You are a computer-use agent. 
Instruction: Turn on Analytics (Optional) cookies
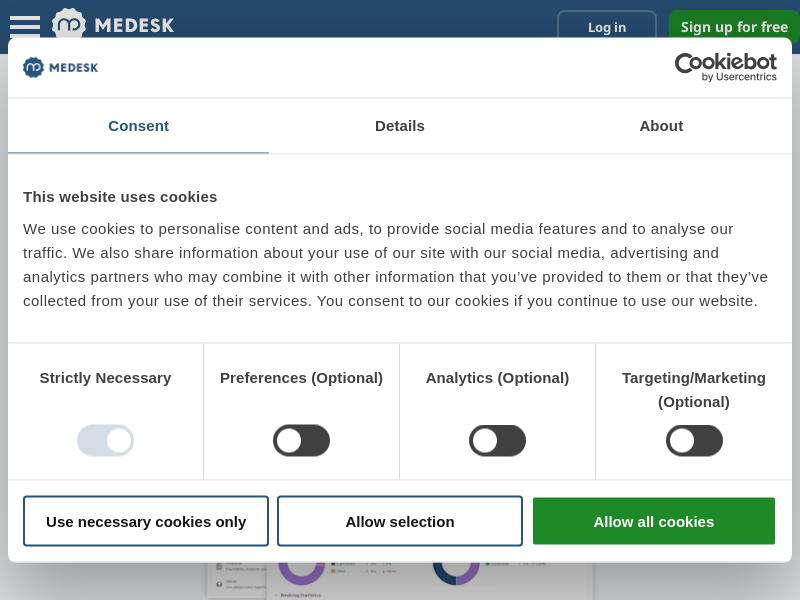pos(497,440)
